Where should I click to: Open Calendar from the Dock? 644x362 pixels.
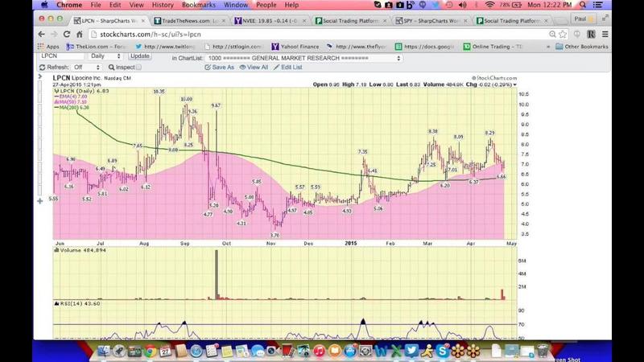tap(165, 352)
